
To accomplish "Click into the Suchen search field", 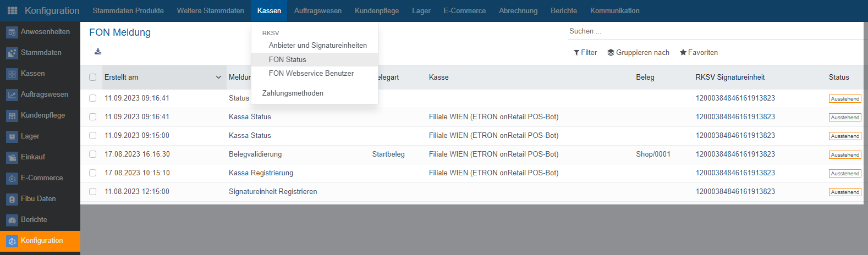I will pos(715,31).
